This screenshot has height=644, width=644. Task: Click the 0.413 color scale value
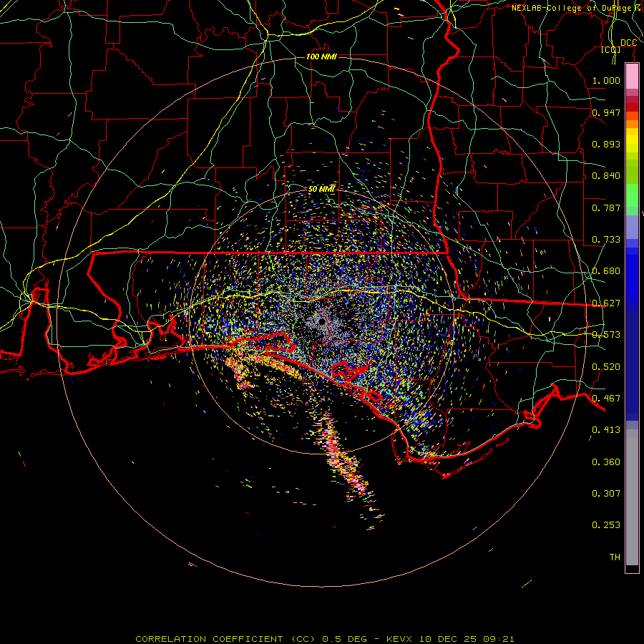pyautogui.click(x=606, y=430)
